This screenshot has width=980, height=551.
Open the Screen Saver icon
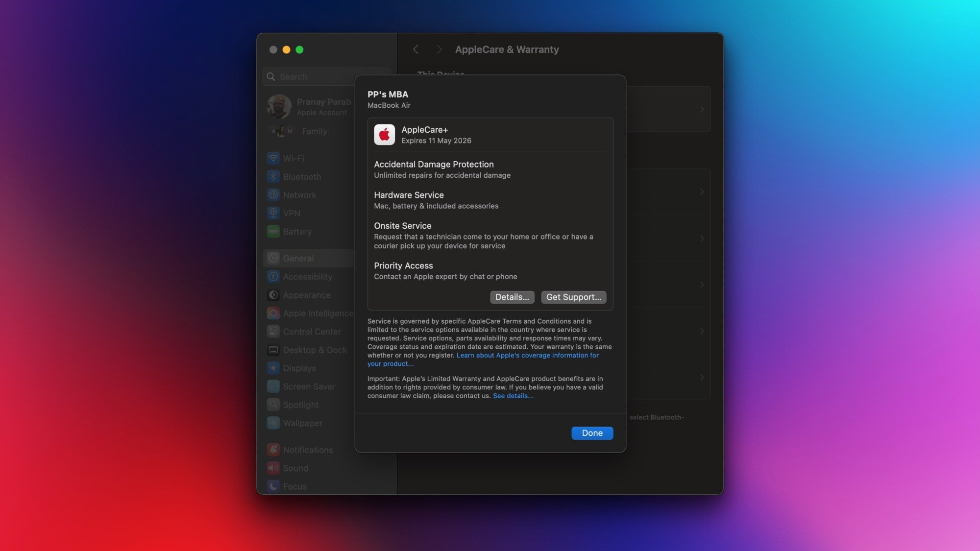pyautogui.click(x=273, y=386)
